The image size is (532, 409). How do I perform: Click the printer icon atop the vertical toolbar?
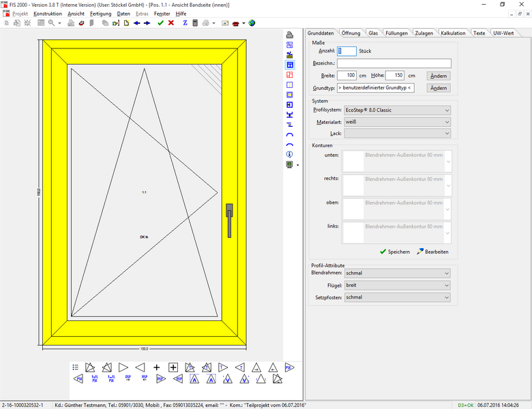click(x=290, y=35)
